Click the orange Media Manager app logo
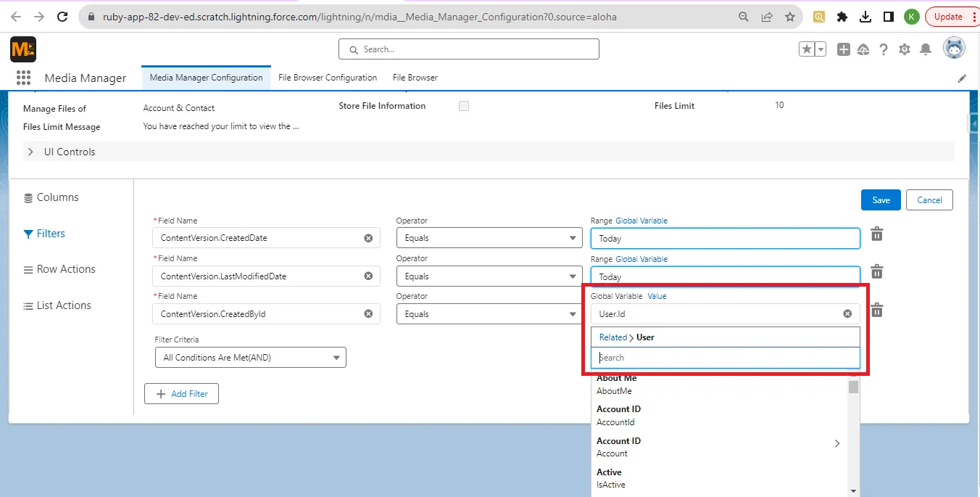The width and height of the screenshot is (980, 497). point(22,49)
